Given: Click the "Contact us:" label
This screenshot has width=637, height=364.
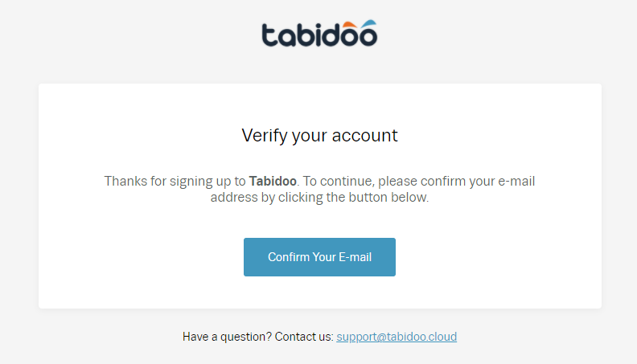Looking at the screenshot, I should tap(304, 337).
